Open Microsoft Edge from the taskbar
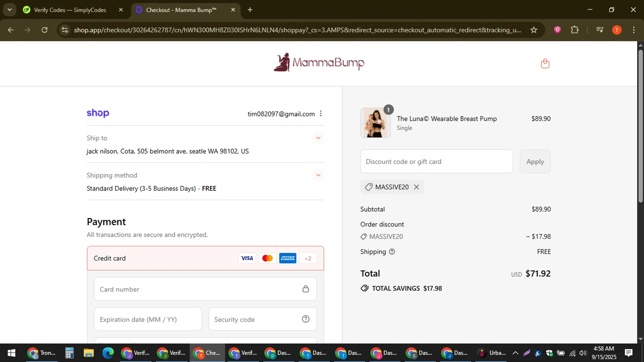 coord(108,353)
